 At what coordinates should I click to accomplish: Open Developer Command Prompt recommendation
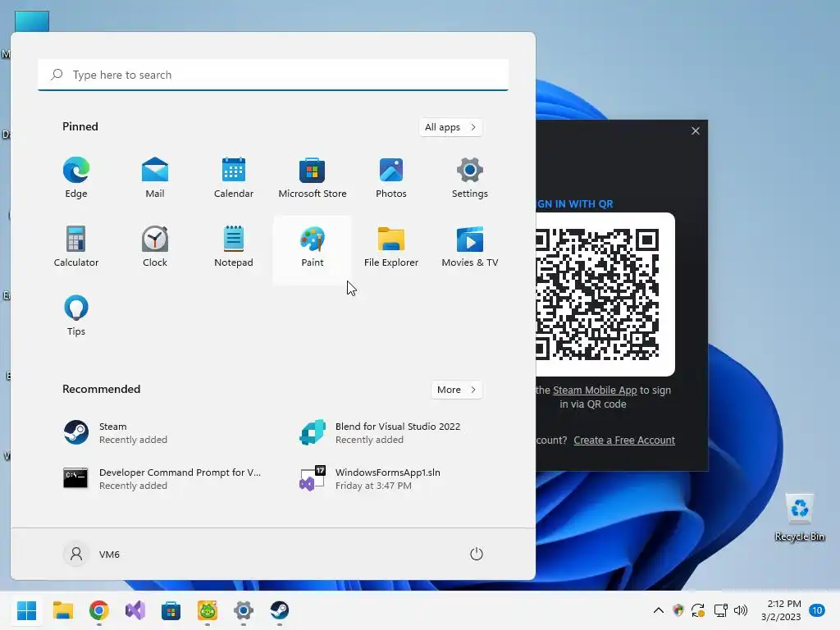tap(161, 478)
